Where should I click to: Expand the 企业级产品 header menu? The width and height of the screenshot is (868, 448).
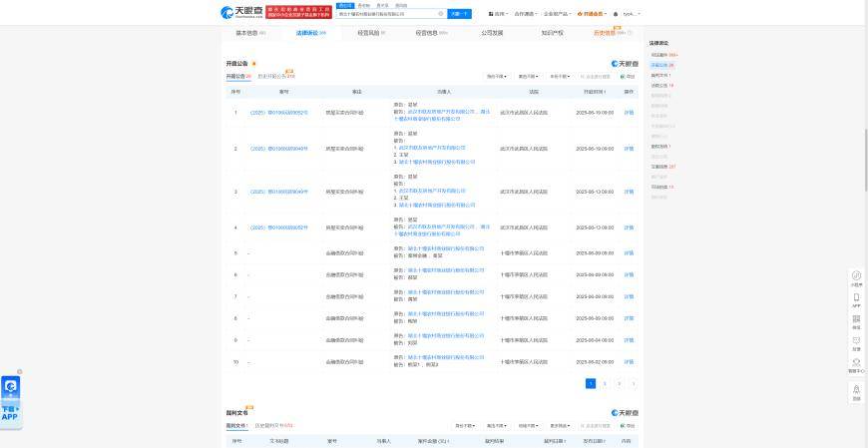(x=558, y=14)
